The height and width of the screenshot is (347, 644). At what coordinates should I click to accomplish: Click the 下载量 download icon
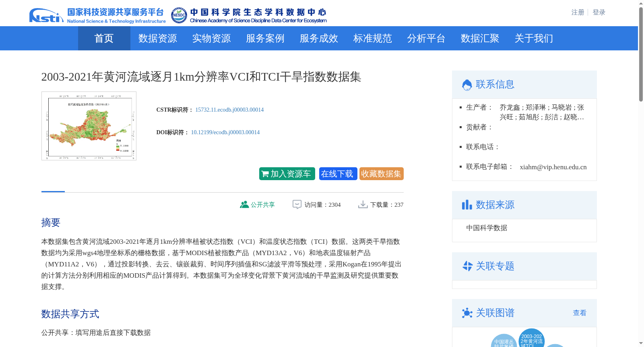[363, 205]
